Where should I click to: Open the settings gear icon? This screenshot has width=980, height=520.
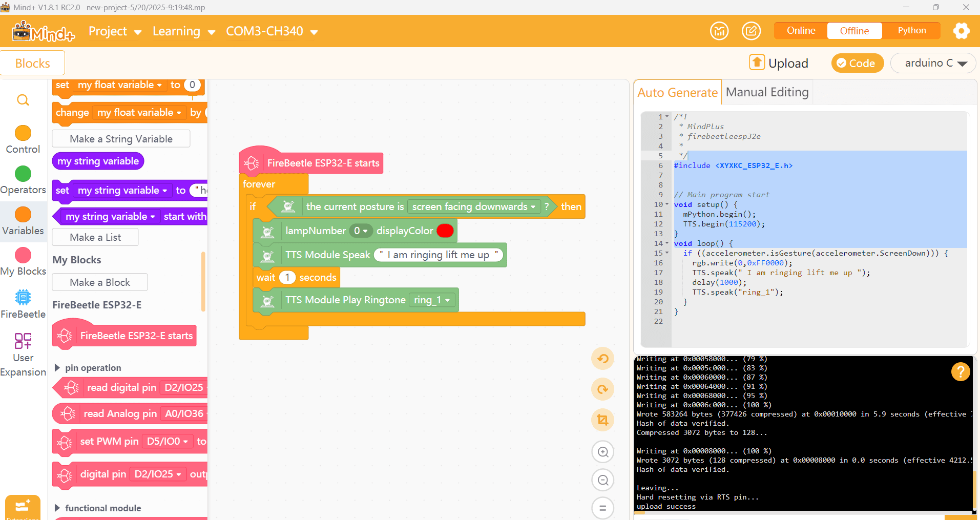coord(961,31)
